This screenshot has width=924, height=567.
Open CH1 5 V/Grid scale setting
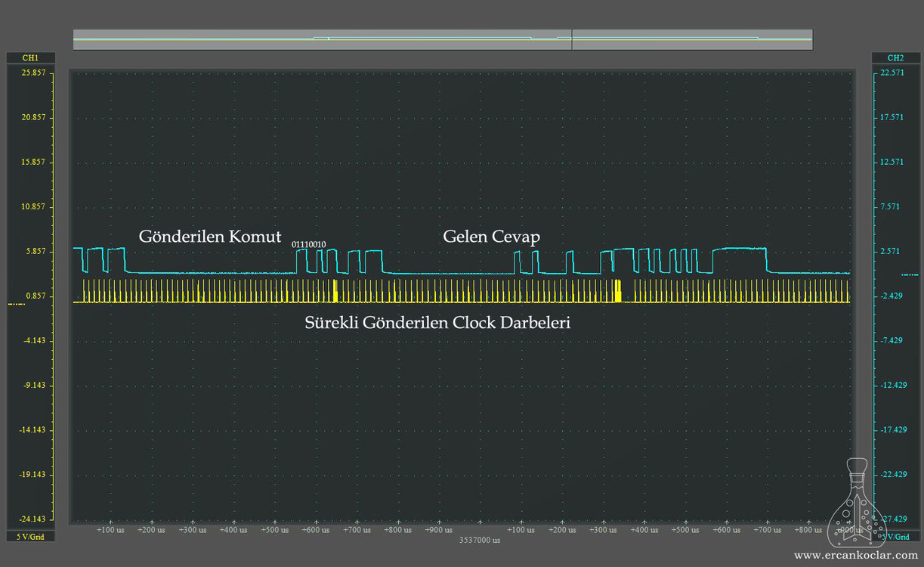(x=29, y=536)
